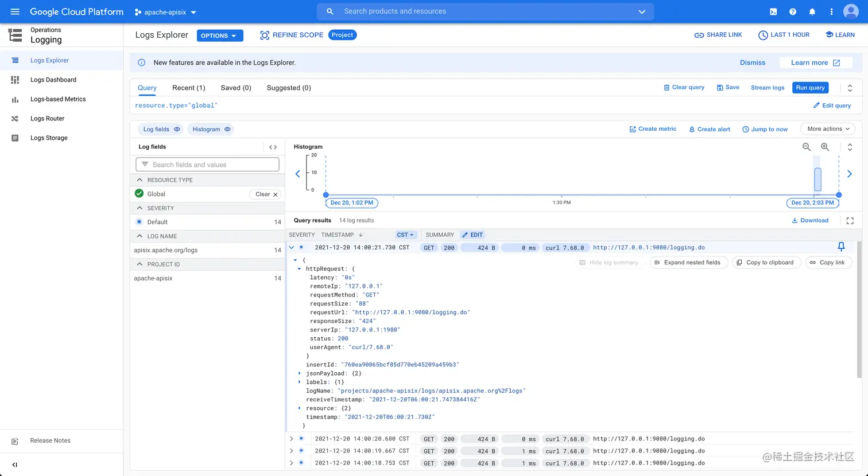Select Logs Explorer in sidebar
Viewport: 868px width, 476px height.
61,60
